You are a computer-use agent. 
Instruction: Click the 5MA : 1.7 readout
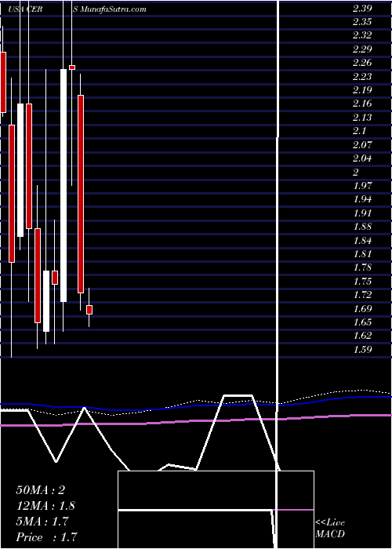point(43,522)
